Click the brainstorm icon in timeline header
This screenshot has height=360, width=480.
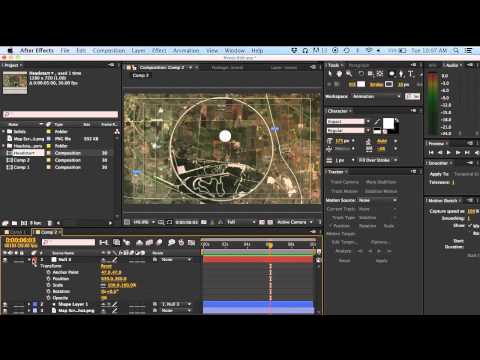click(172, 243)
